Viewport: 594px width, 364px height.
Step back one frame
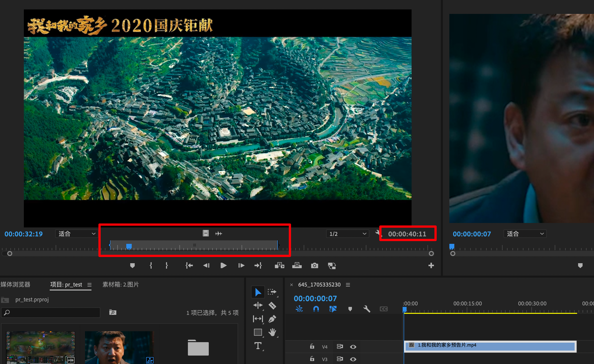[206, 266]
